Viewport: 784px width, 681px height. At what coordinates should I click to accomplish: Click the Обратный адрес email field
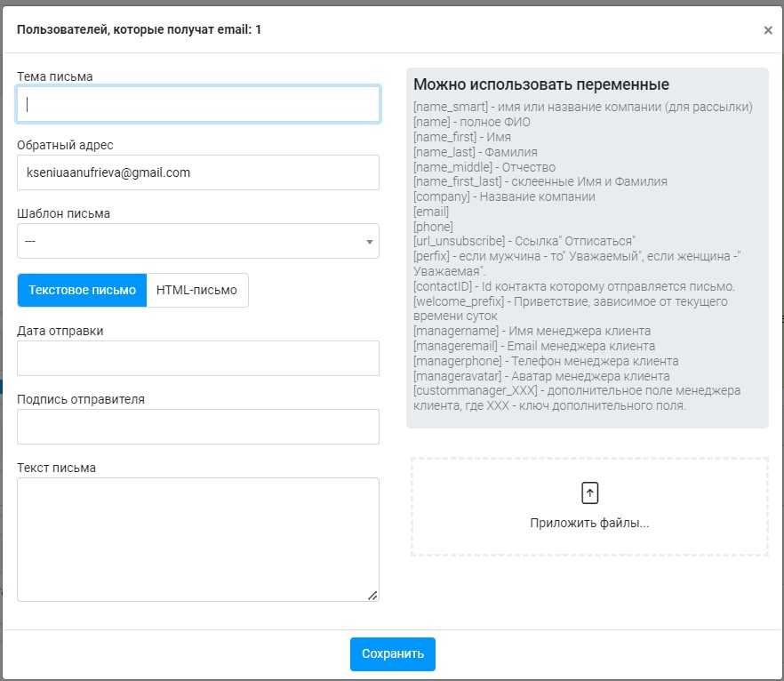pos(198,172)
